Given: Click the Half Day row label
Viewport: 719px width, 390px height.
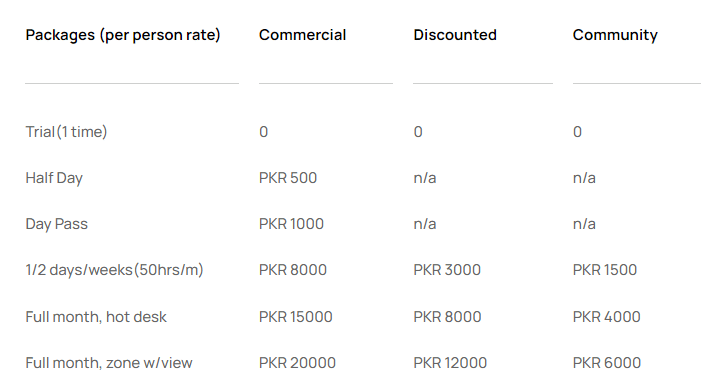Looking at the screenshot, I should [54, 178].
